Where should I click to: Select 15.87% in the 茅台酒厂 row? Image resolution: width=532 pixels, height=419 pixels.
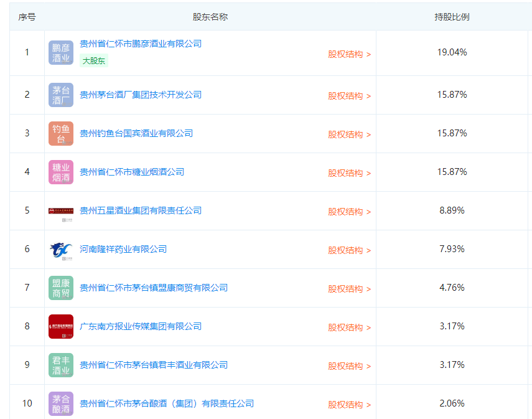[452, 95]
